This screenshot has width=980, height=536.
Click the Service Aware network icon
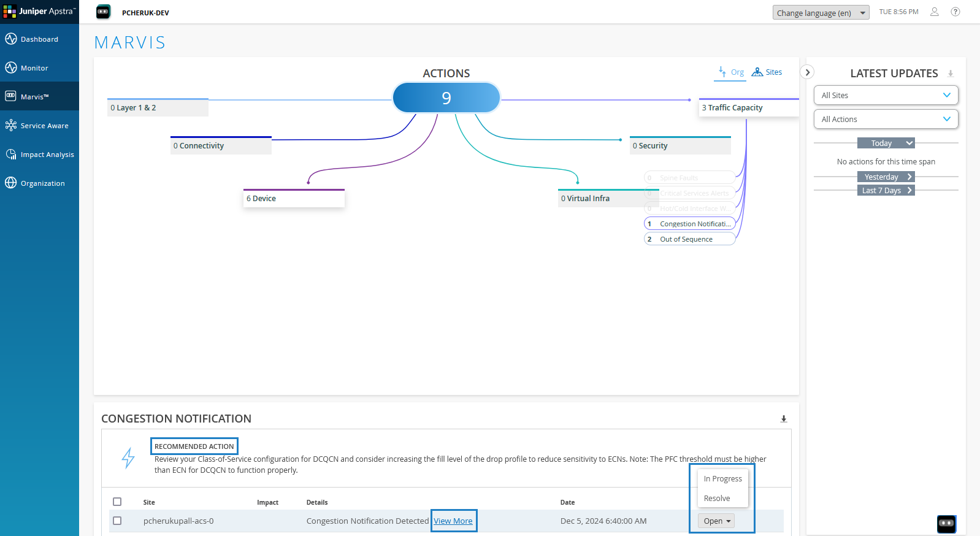11,126
